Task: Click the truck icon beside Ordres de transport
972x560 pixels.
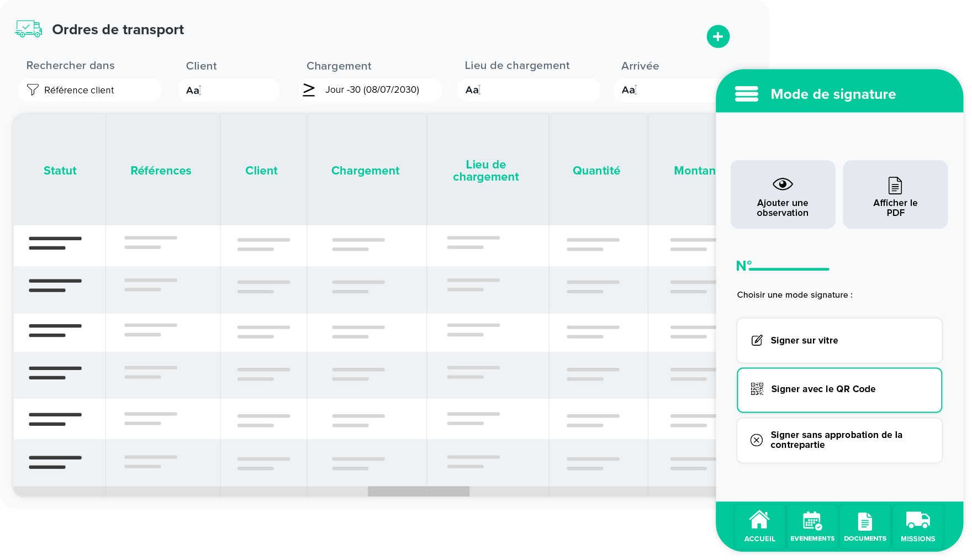Action: [x=29, y=29]
